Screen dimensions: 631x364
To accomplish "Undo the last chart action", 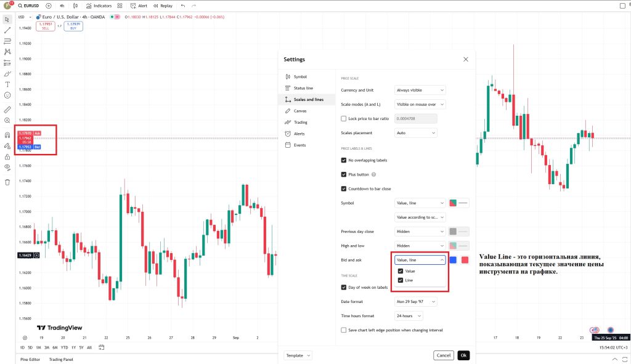I will coord(183,6).
